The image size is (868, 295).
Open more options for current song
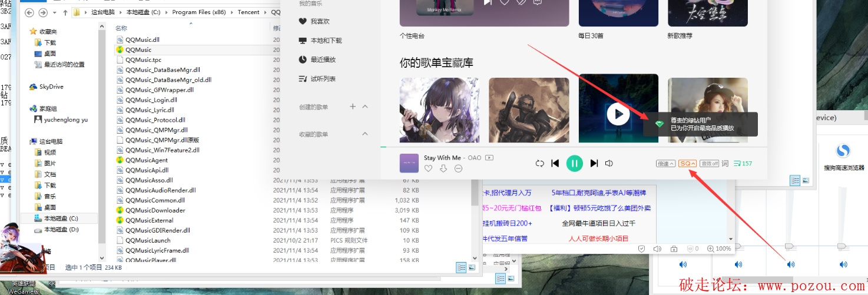[x=458, y=168]
